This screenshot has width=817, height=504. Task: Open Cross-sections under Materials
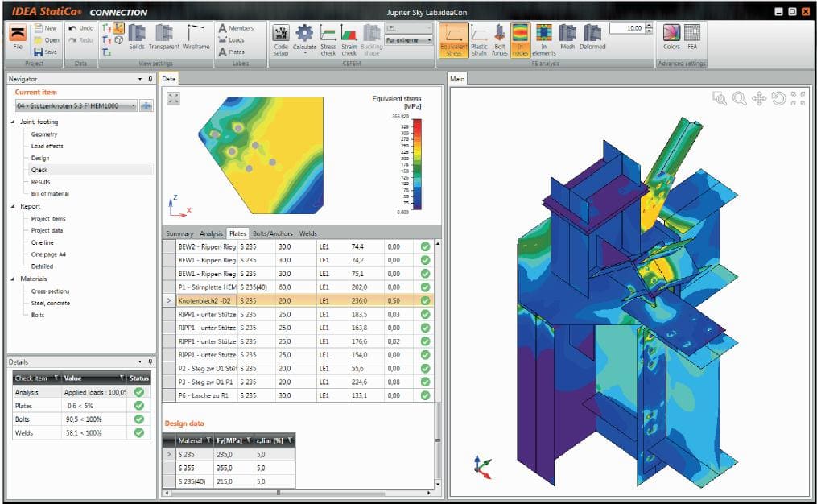(50, 291)
